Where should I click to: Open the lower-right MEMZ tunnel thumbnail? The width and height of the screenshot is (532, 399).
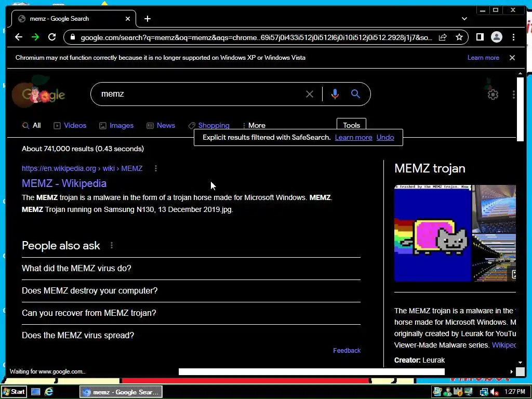(494, 258)
